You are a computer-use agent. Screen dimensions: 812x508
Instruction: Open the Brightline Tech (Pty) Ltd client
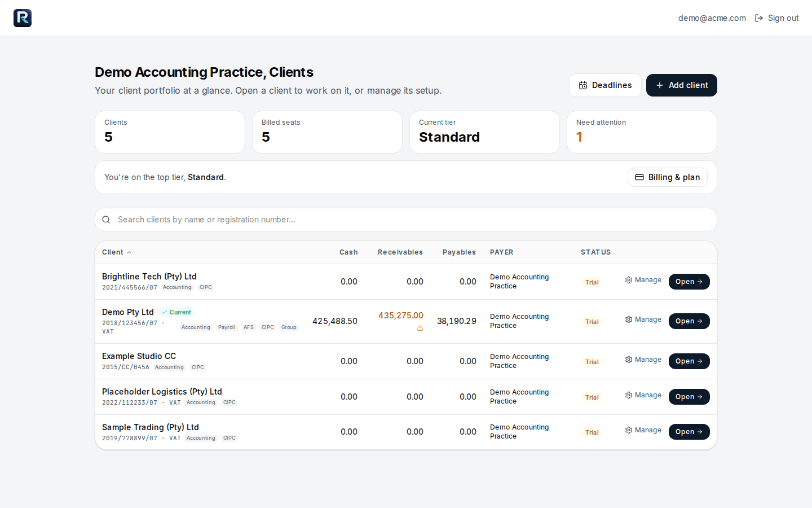click(689, 282)
